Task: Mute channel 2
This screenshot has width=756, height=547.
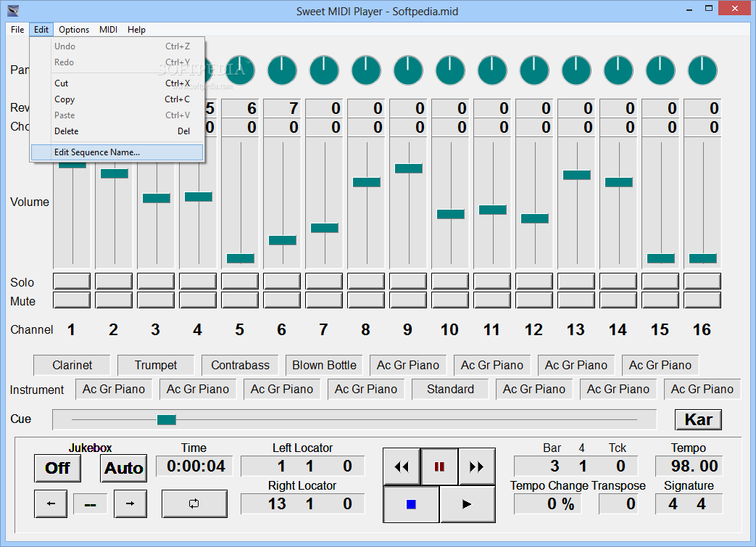Action: 114,300
